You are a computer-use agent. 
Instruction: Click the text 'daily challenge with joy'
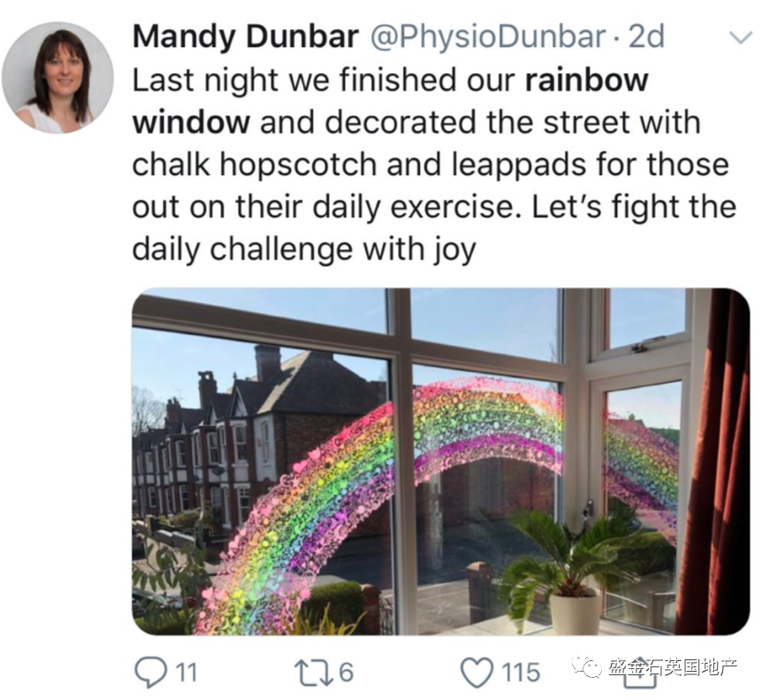coord(304,250)
